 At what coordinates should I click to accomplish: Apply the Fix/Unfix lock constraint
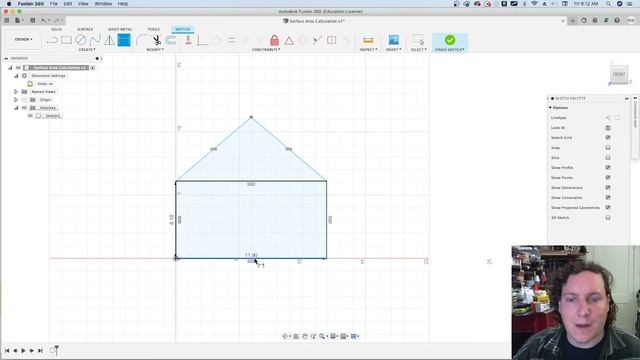(274, 40)
